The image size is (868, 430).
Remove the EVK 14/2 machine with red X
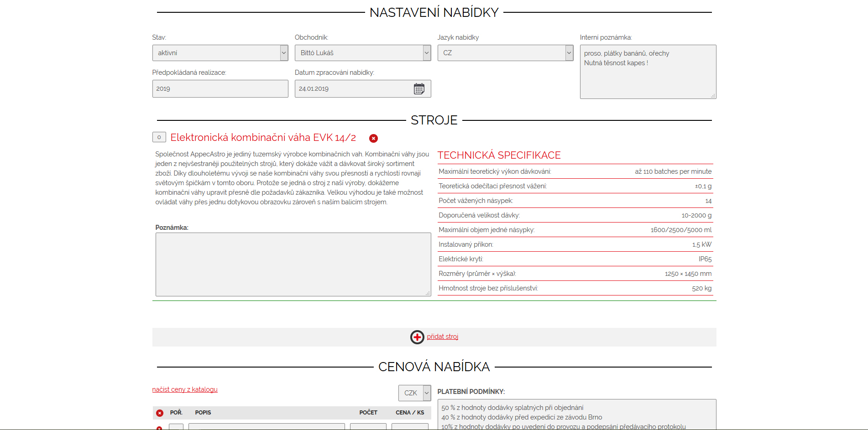point(373,138)
